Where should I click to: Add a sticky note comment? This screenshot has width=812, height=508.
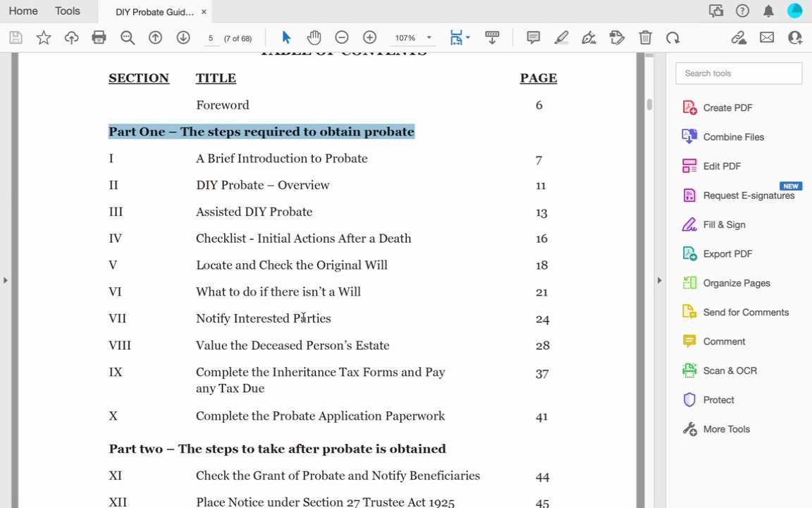pyautogui.click(x=534, y=38)
